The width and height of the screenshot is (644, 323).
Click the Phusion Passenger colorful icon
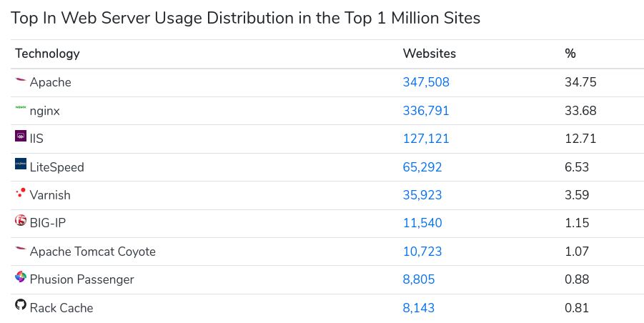(x=21, y=277)
